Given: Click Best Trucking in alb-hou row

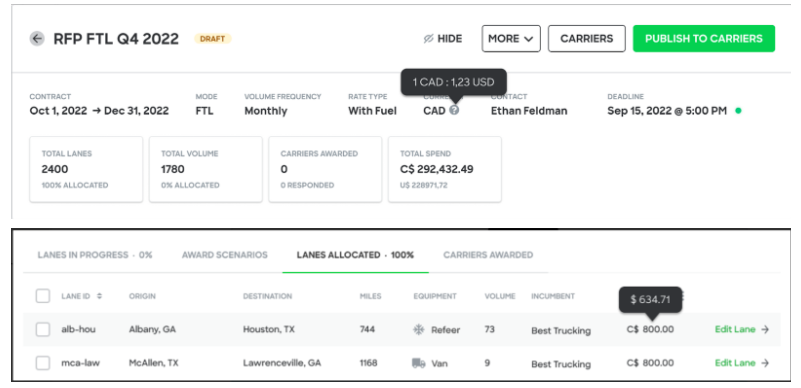Looking at the screenshot, I should point(561,331).
